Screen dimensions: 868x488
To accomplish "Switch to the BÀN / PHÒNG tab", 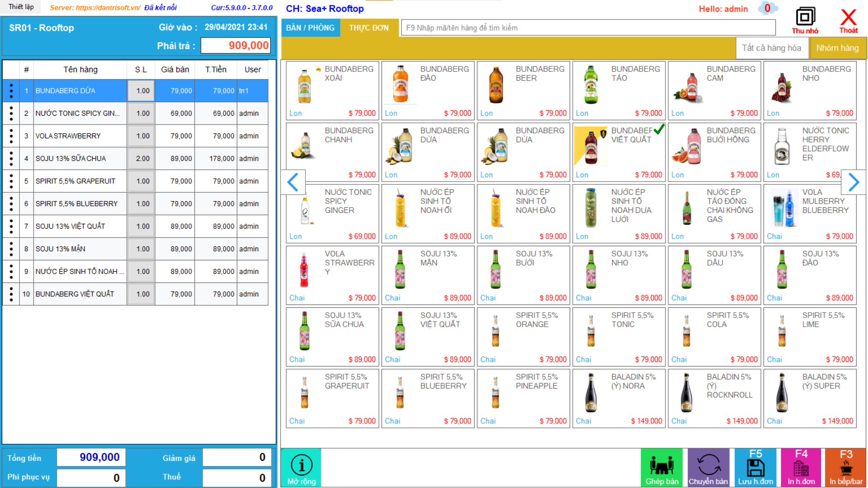I will 310,28.
